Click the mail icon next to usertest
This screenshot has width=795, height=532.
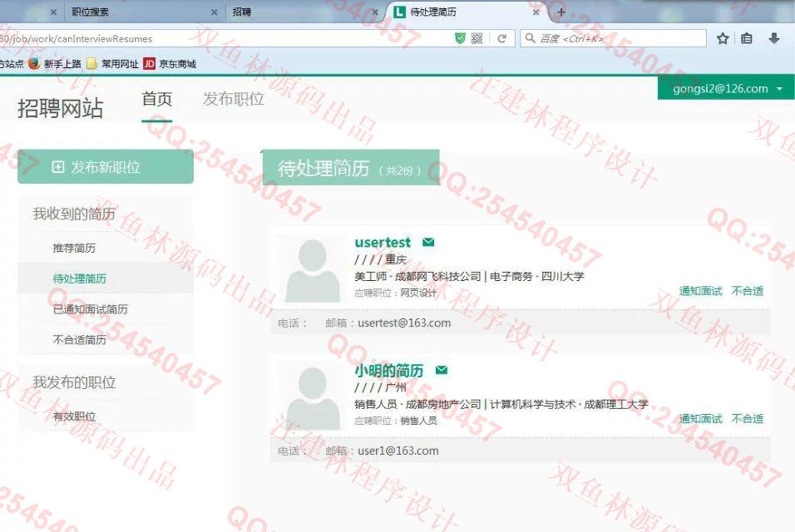click(x=428, y=242)
